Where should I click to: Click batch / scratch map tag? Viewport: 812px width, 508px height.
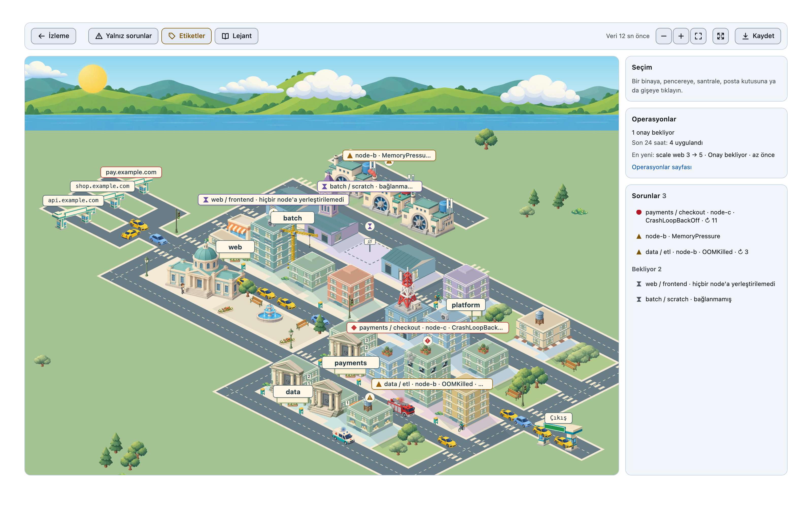pyautogui.click(x=369, y=186)
